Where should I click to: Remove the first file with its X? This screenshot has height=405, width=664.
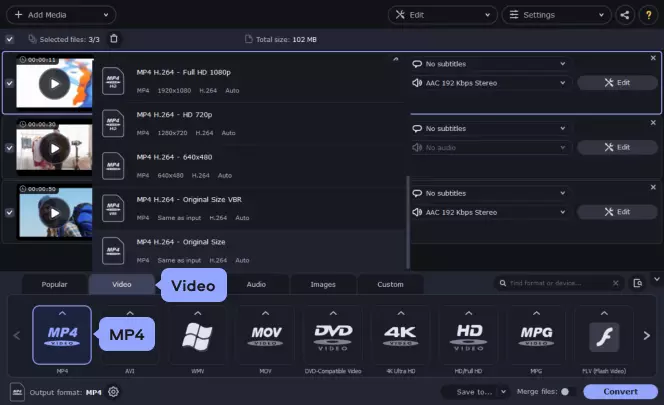tap(653, 58)
